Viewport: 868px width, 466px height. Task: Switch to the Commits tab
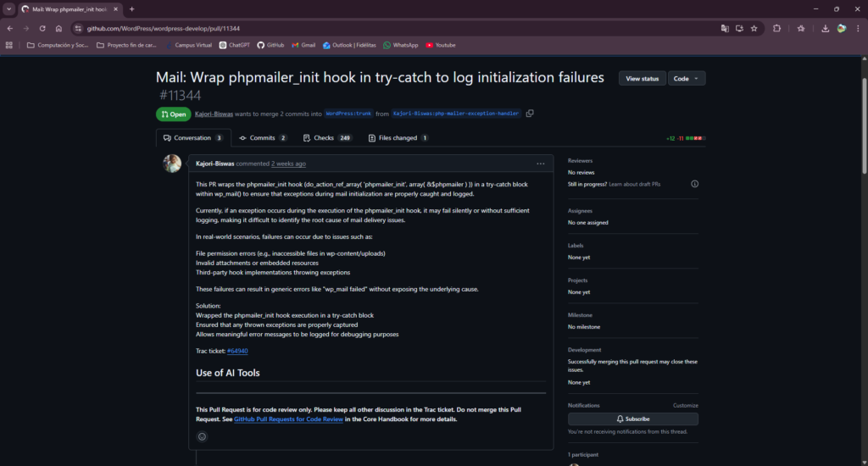[263, 138]
